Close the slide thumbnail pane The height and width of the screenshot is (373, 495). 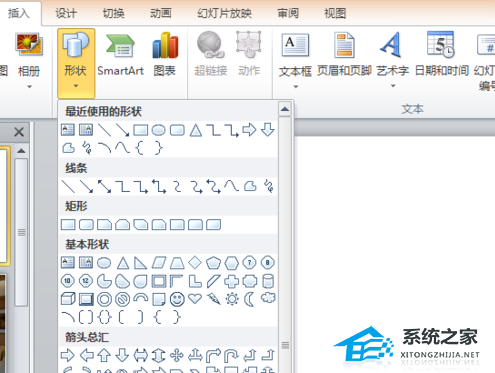(x=19, y=132)
